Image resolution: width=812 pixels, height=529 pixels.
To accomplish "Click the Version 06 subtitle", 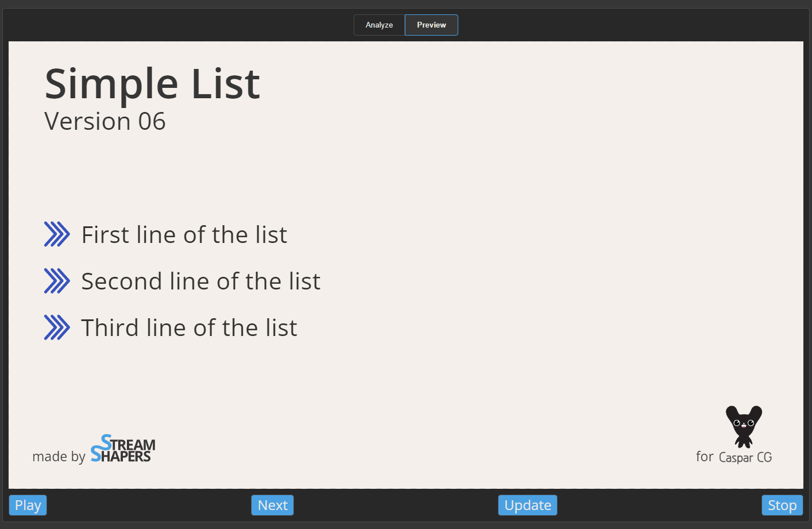I will point(105,122).
